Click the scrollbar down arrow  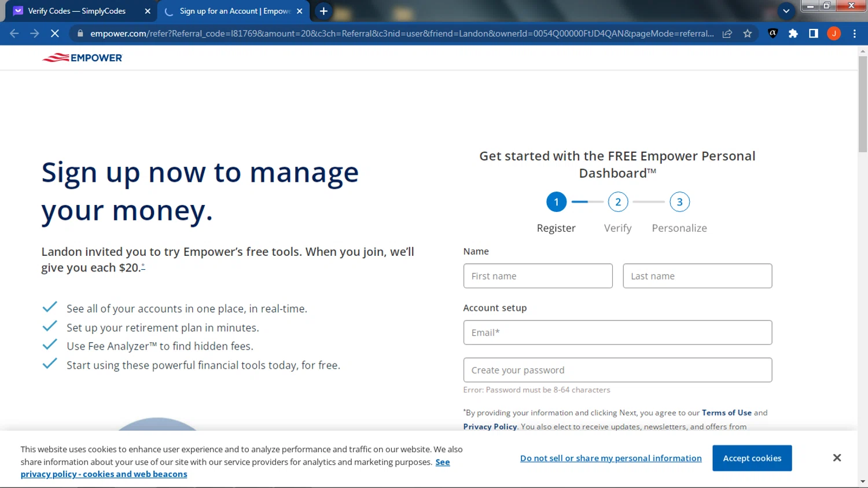863,482
